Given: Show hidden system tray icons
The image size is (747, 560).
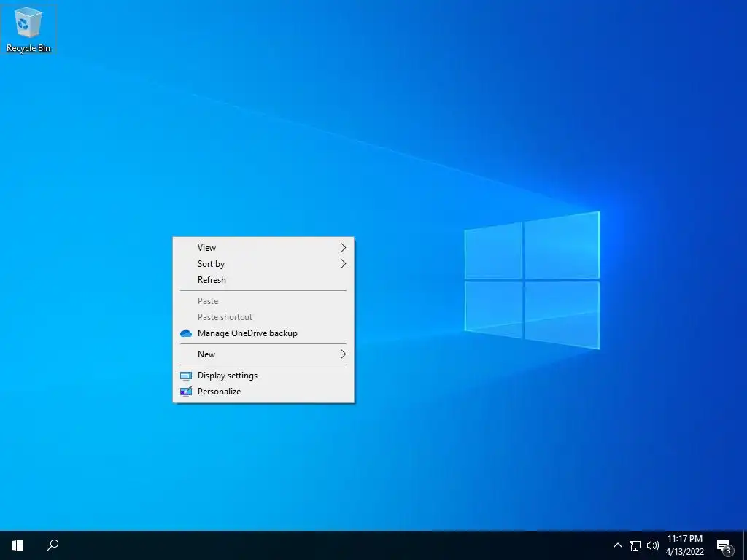Looking at the screenshot, I should click(x=617, y=545).
